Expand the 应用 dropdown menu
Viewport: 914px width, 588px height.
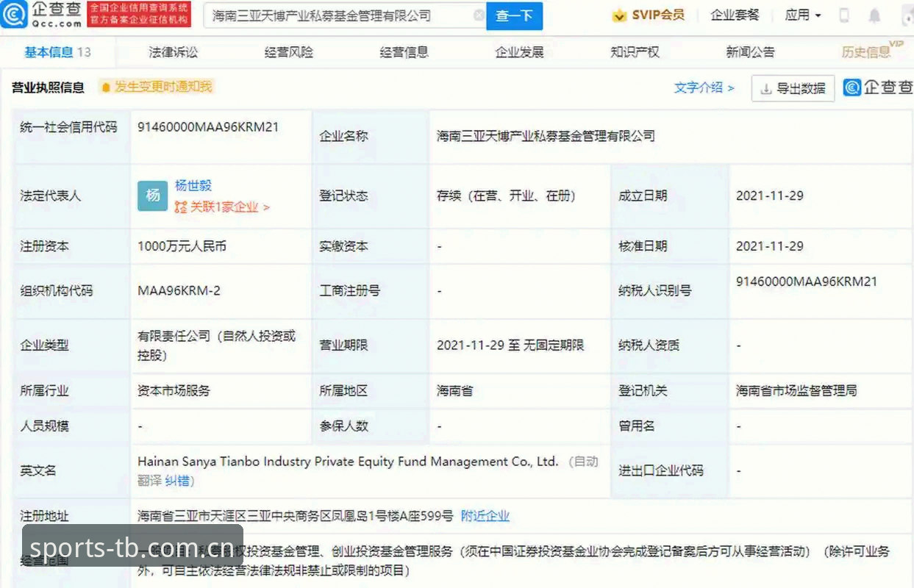(x=803, y=15)
